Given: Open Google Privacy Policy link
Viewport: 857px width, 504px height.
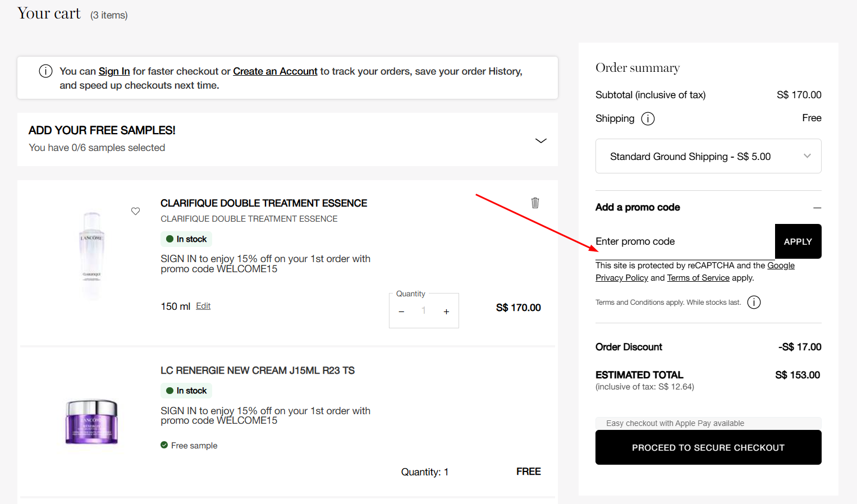Looking at the screenshot, I should pos(621,278).
